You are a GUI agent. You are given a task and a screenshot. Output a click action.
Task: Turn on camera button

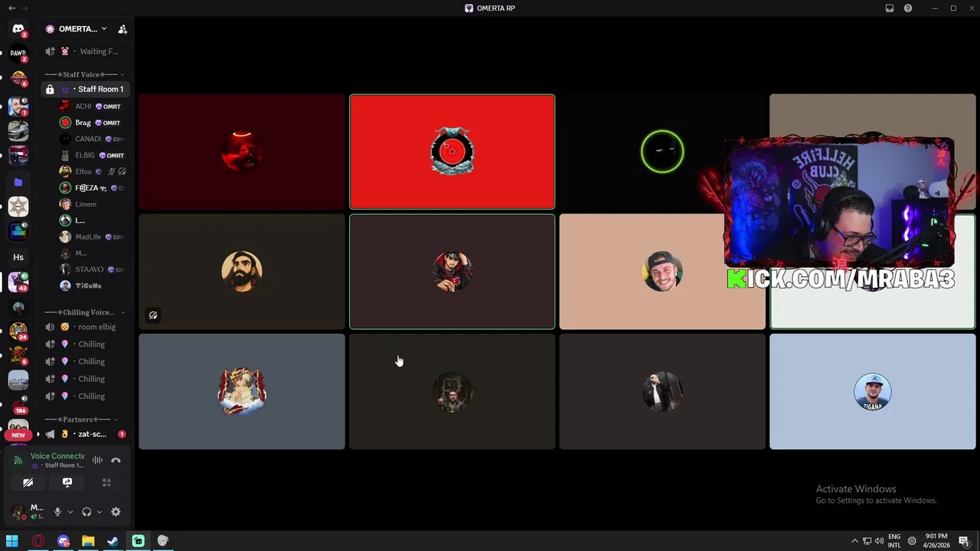(x=28, y=483)
